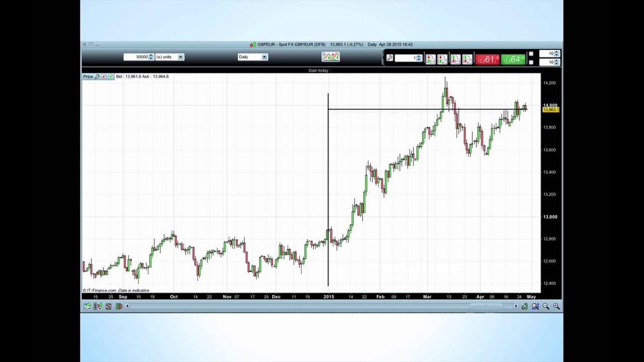
Task: Click the first order-type icon after quantity box
Action: [x=431, y=59]
